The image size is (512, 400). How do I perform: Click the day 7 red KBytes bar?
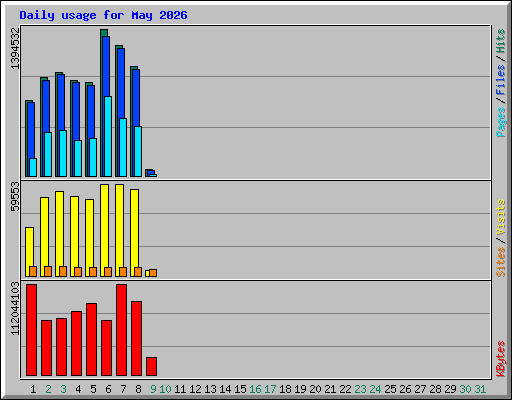point(122,330)
